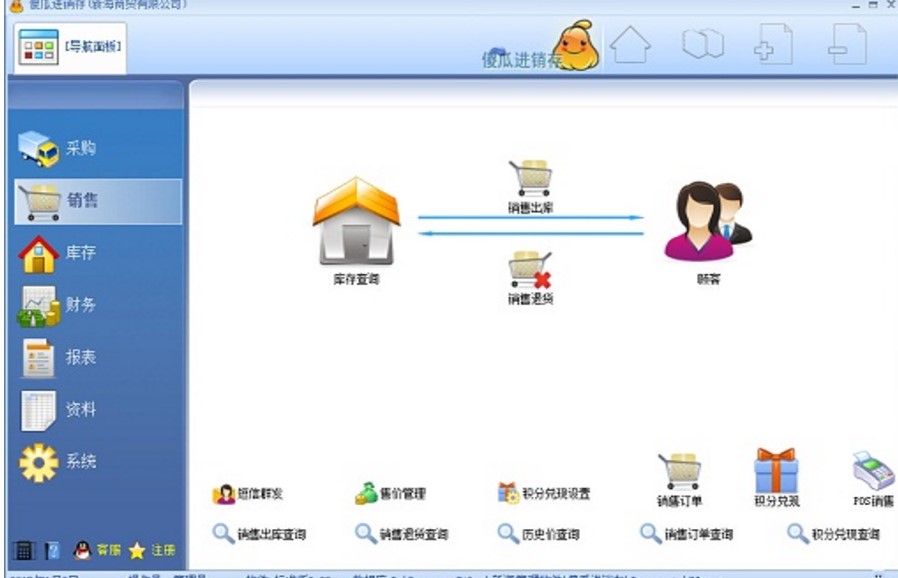Click the open book icon in top toolbar

tap(703, 44)
